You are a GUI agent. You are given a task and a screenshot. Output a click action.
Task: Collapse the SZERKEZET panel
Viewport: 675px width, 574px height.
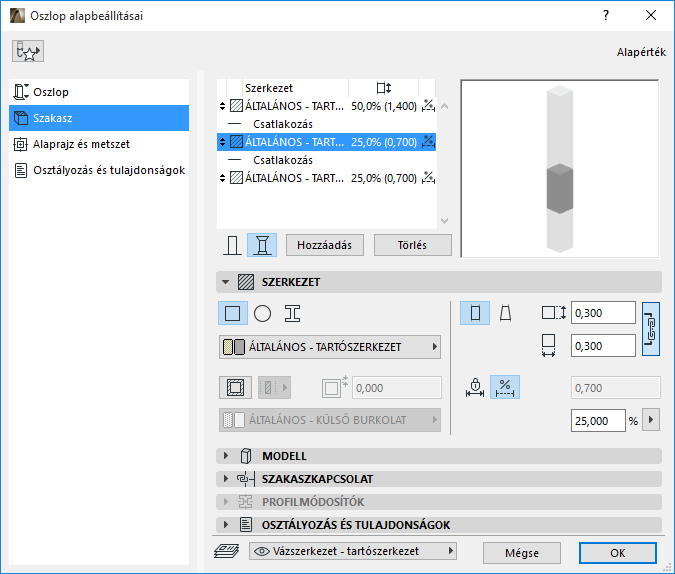(x=226, y=282)
